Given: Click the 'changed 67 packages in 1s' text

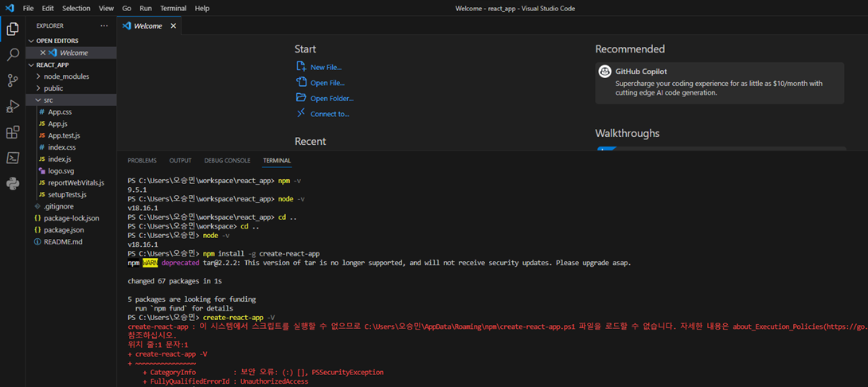Looking at the screenshot, I should point(175,281).
